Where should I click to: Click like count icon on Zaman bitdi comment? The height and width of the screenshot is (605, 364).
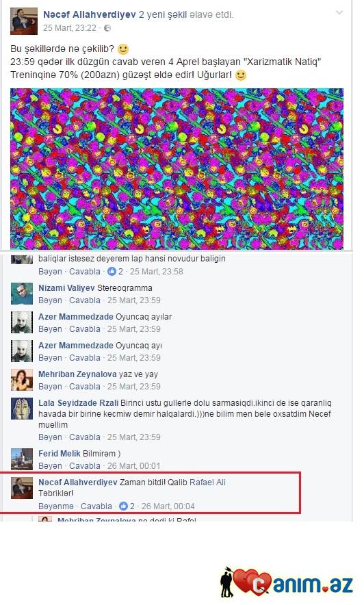pos(123,506)
